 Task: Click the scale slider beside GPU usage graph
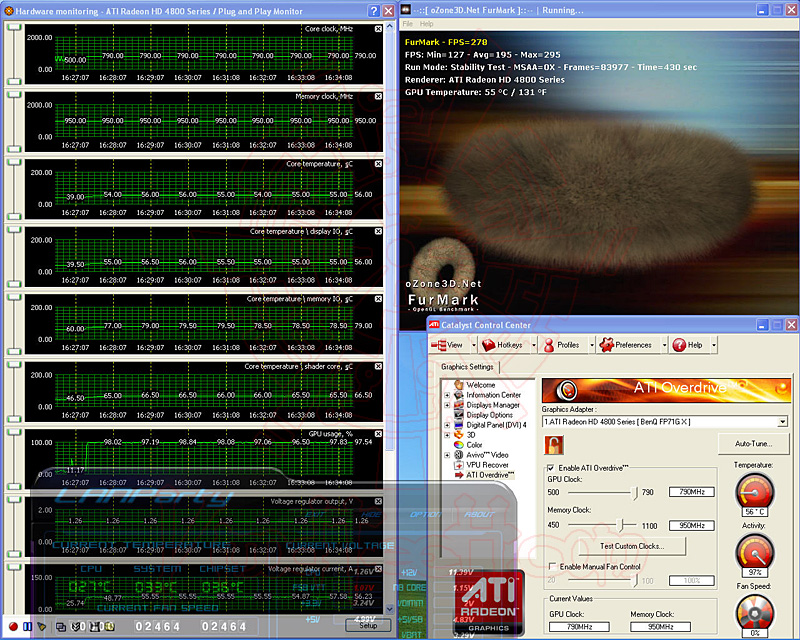point(14,459)
